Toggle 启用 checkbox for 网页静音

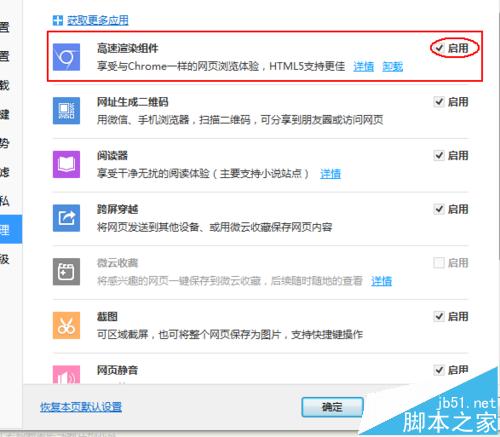point(439,370)
